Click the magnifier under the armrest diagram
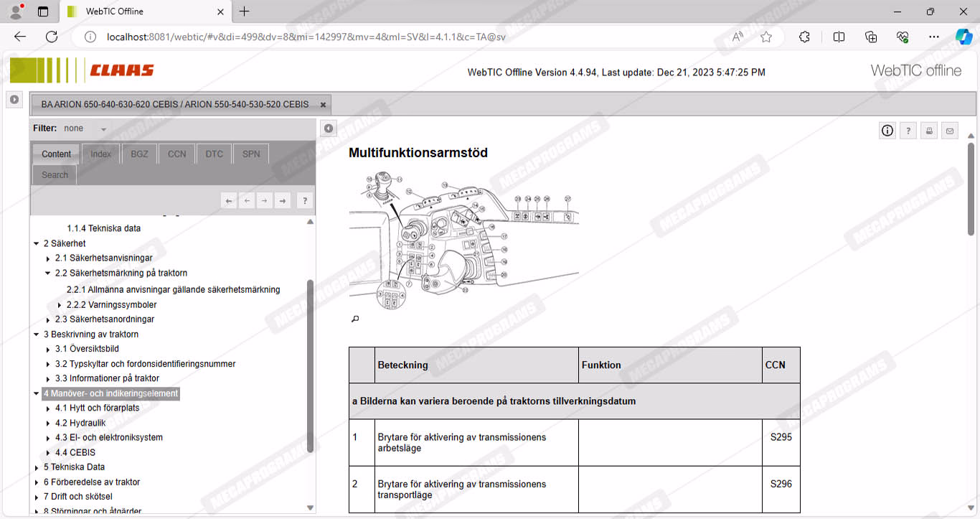Screen dimensions: 980x519 coord(354,319)
